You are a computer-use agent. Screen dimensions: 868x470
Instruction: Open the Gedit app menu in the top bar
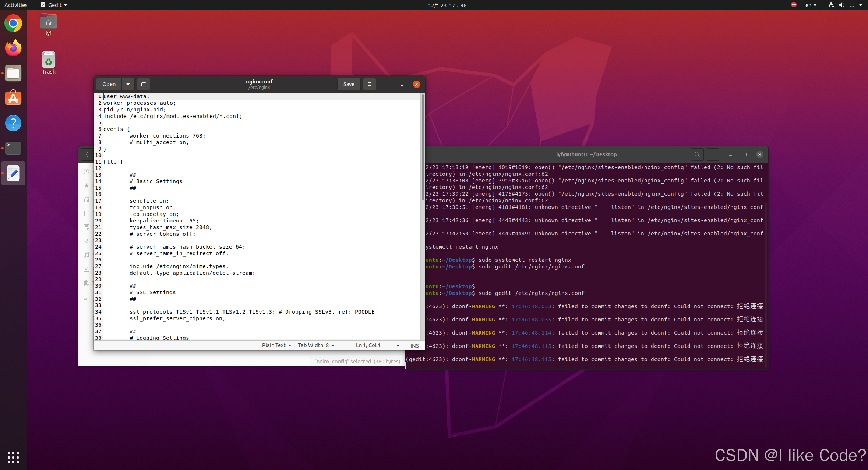pyautogui.click(x=54, y=5)
